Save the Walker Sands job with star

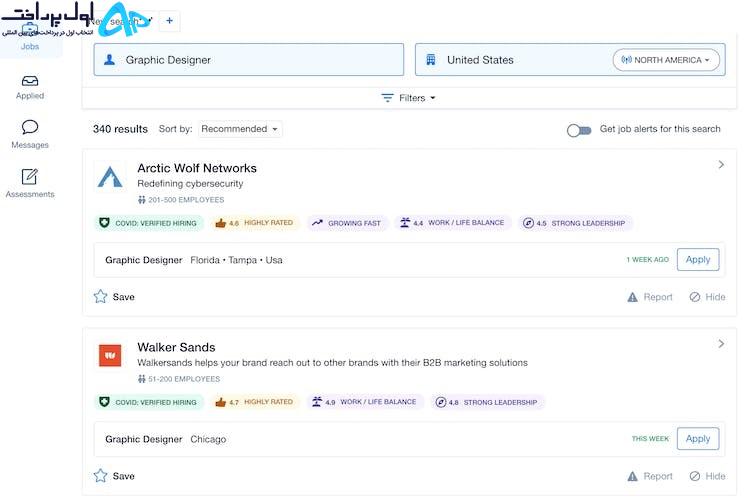pyautogui.click(x=114, y=476)
